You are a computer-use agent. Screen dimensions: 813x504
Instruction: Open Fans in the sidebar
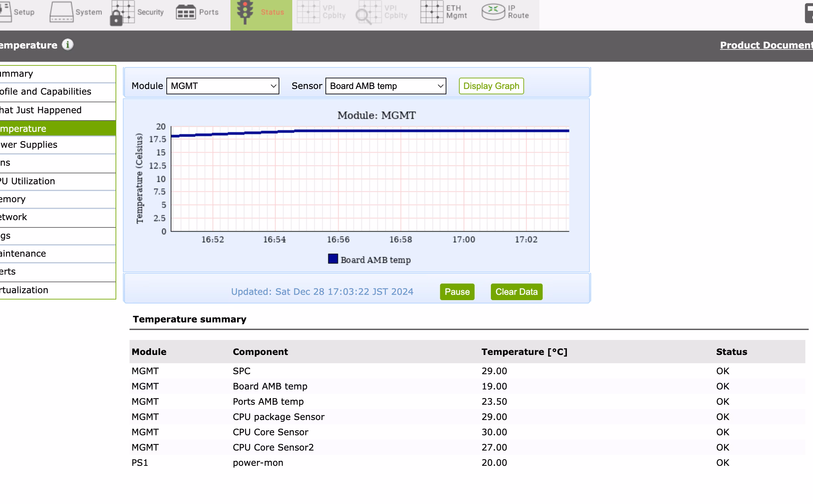(x=58, y=163)
